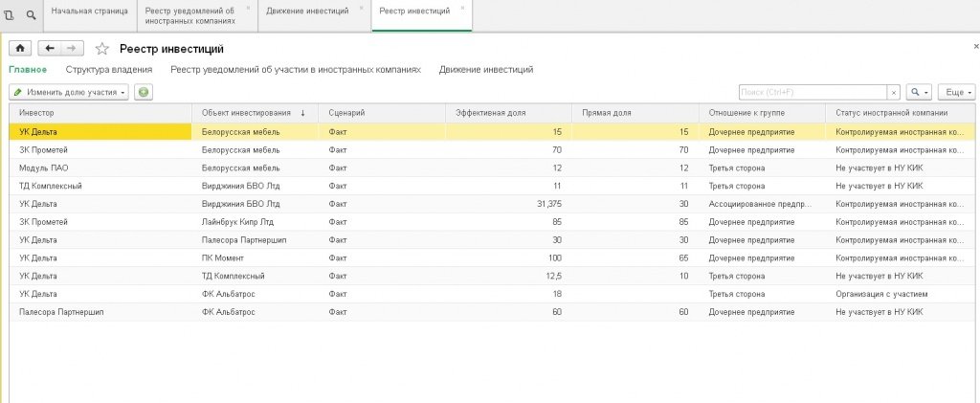
Task: Click the magnifier search icon in top bar
Action: 31,14
